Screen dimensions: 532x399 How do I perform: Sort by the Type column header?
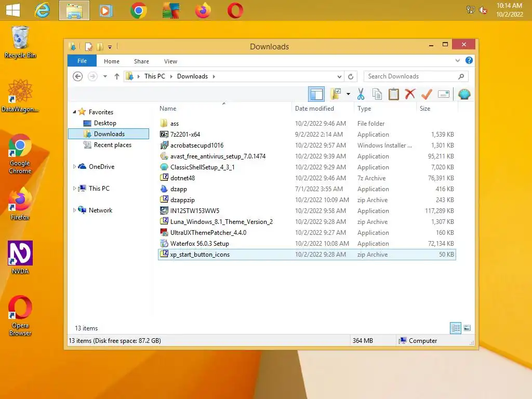pyautogui.click(x=385, y=109)
